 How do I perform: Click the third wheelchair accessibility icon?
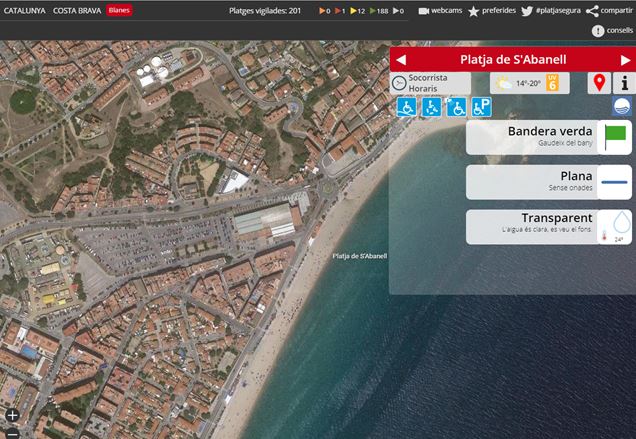(456, 107)
